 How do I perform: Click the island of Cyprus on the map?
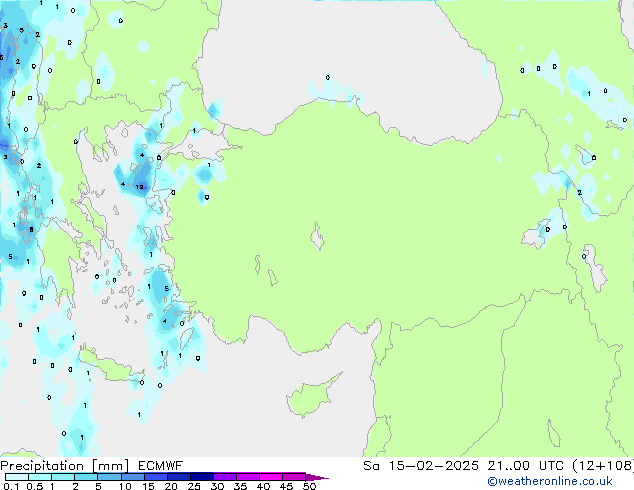tap(311, 397)
